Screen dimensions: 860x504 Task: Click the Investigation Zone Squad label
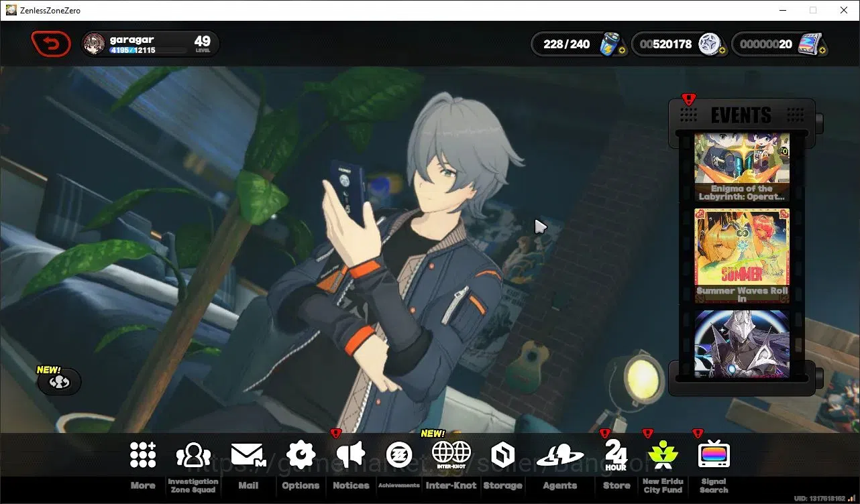point(193,485)
